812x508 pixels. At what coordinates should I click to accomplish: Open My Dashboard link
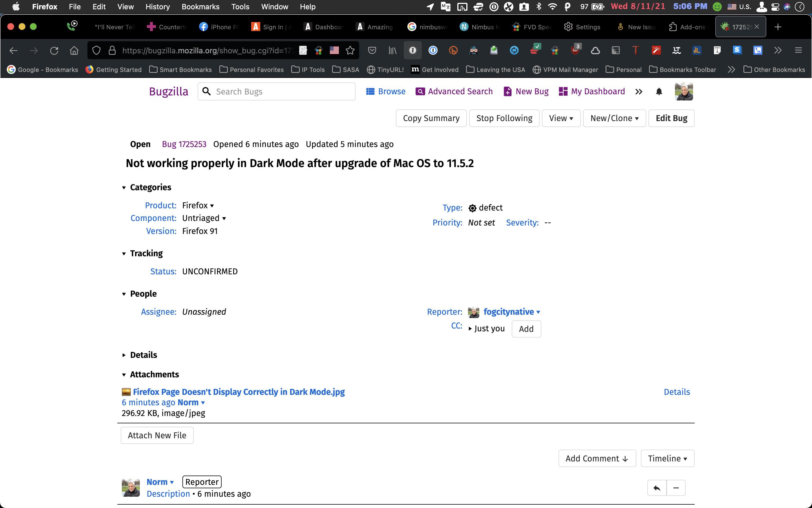point(592,91)
